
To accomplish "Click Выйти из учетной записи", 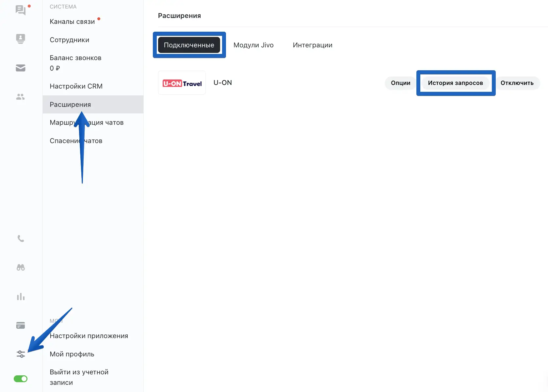I will [79, 377].
